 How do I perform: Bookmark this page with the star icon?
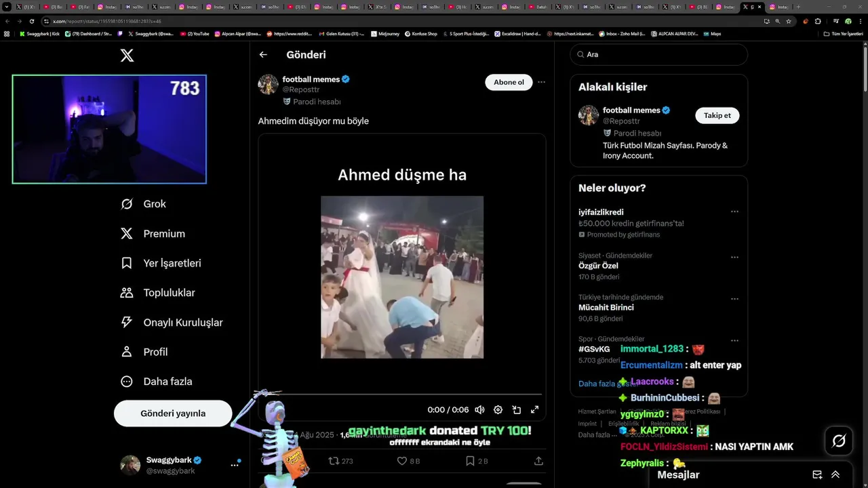coord(789,21)
